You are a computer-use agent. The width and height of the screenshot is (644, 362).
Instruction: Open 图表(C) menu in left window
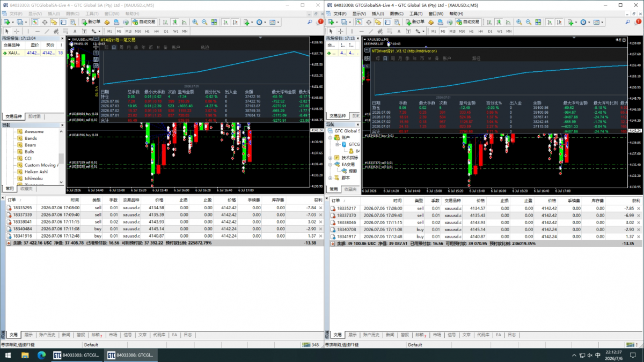click(x=73, y=13)
